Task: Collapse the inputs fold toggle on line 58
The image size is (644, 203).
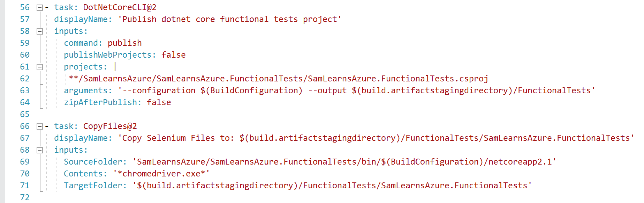Action: click(x=40, y=31)
